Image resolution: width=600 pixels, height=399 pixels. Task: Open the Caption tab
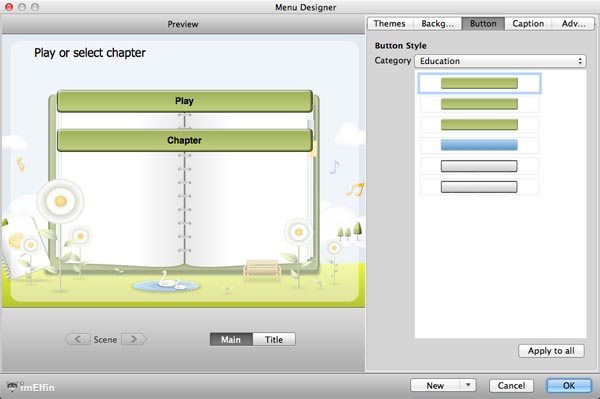pyautogui.click(x=528, y=24)
